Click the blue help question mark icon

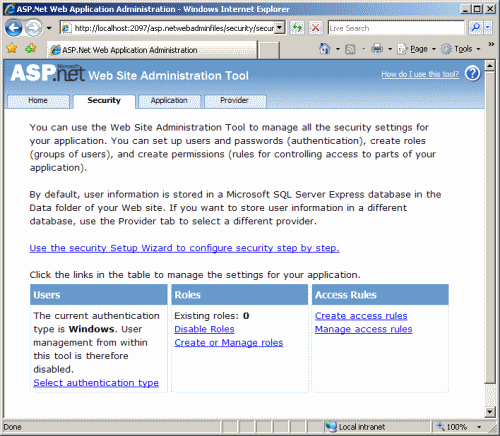click(x=473, y=73)
